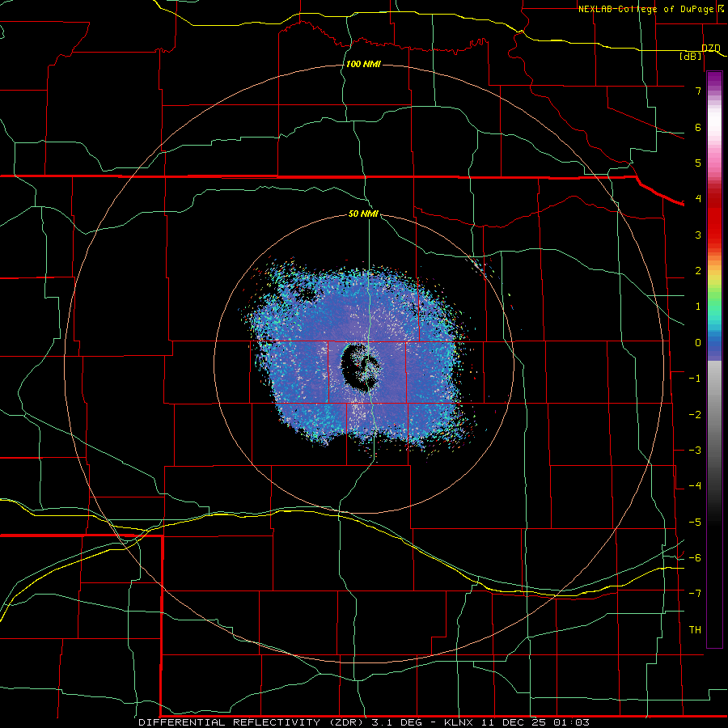This screenshot has width=728, height=728.
Task: Click the dark echo gap in the northwest of the radar return
Action: [x=307, y=293]
